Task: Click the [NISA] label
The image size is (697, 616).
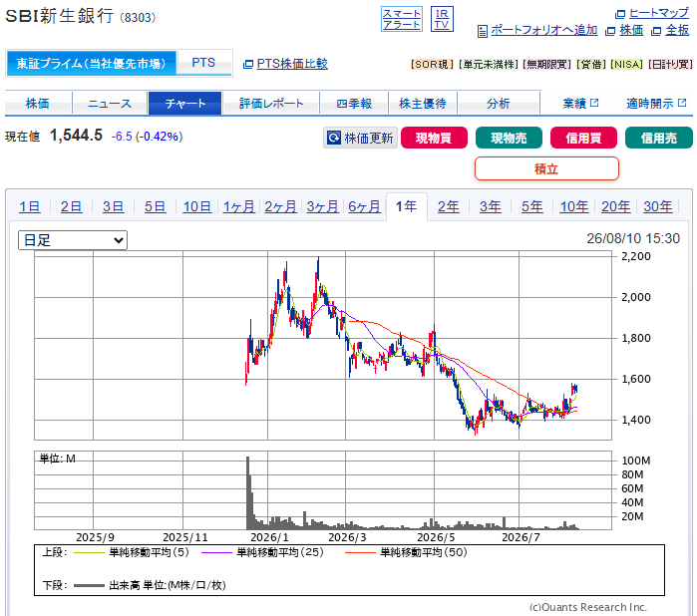Action: tap(627, 65)
